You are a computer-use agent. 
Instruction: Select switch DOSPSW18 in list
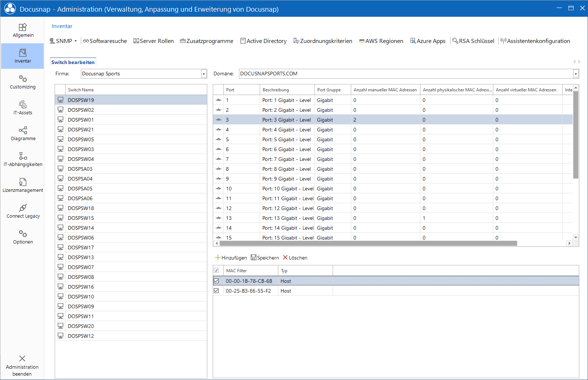click(x=131, y=208)
